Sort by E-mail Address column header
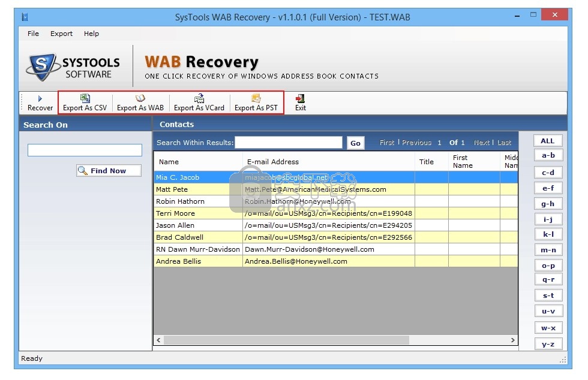 point(329,161)
